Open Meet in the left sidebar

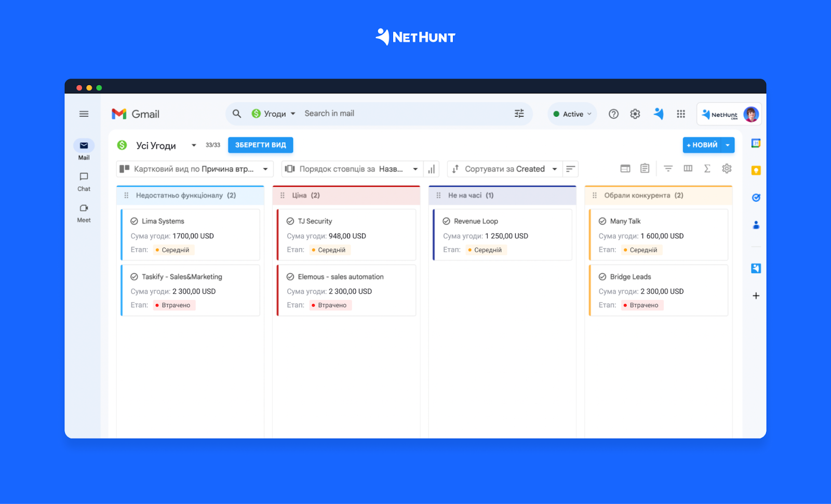pos(84,208)
